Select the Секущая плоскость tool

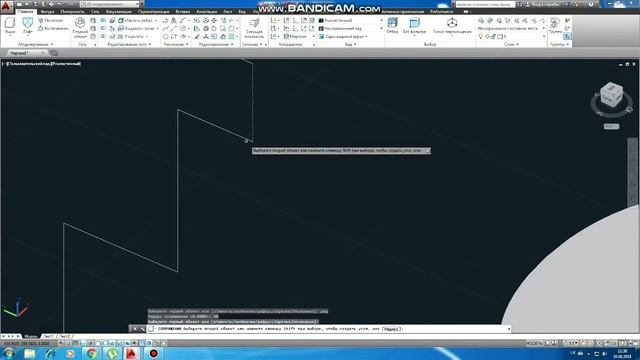(x=254, y=28)
